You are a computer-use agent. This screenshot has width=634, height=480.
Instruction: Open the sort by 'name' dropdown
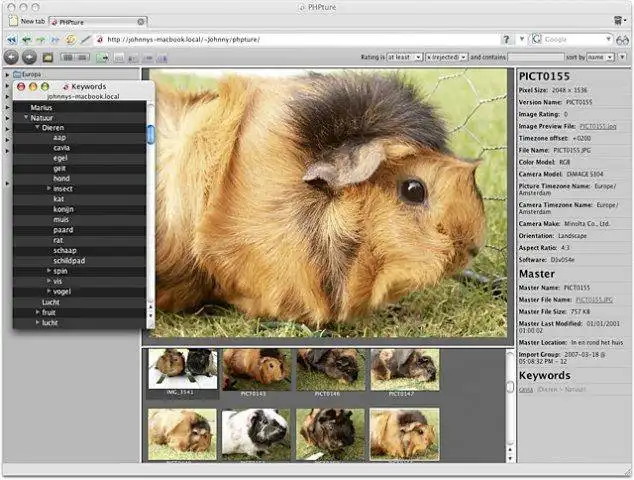point(600,57)
